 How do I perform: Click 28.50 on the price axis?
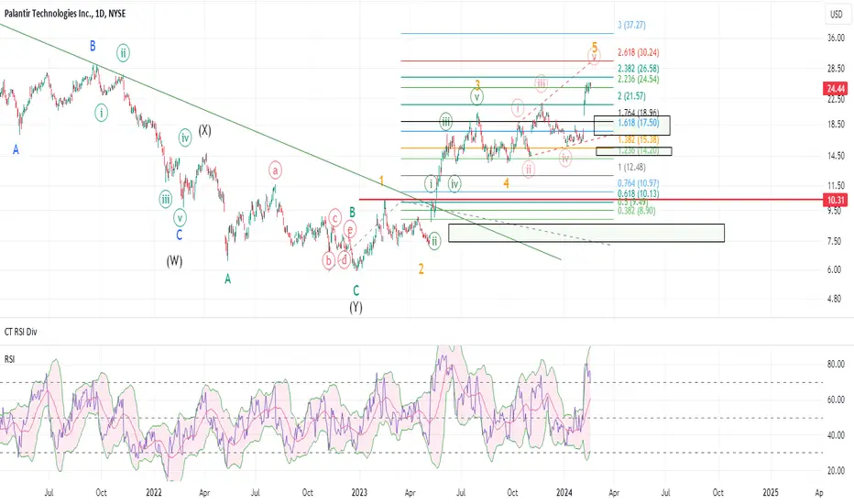point(836,69)
